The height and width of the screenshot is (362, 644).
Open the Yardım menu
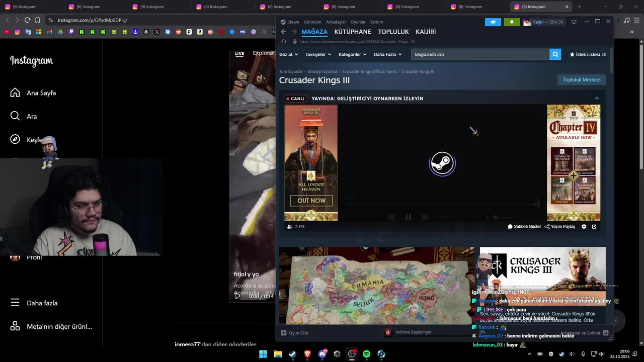point(376,22)
